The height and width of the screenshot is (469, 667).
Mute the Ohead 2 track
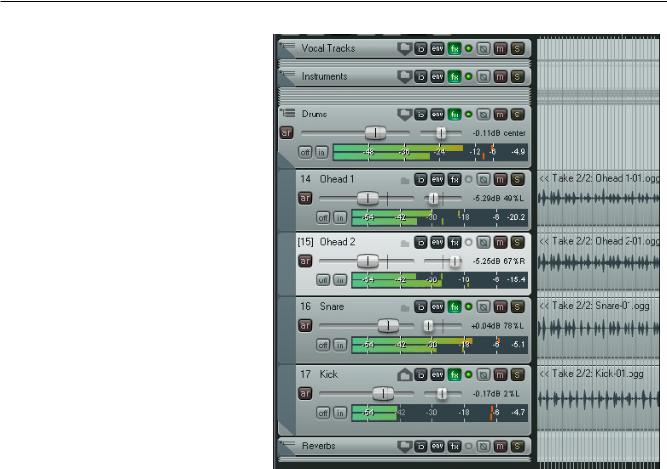[x=500, y=242]
